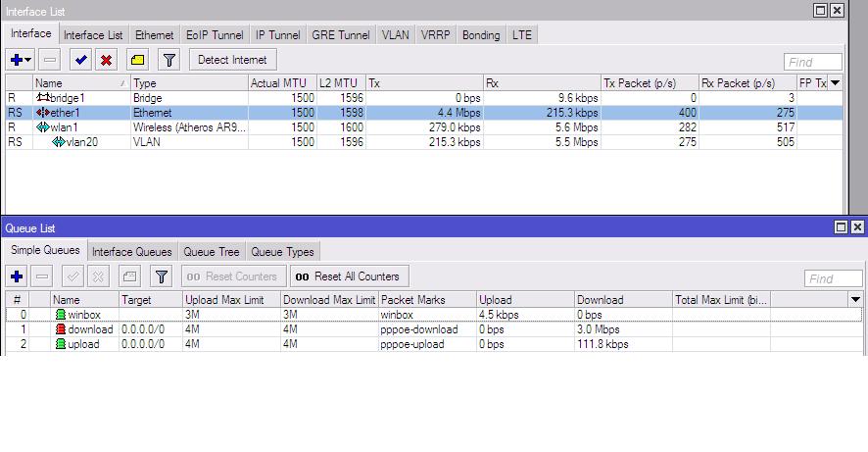This screenshot has height=452, width=868.
Task: Add comment icon in Queue List toolbar
Action: point(129,276)
